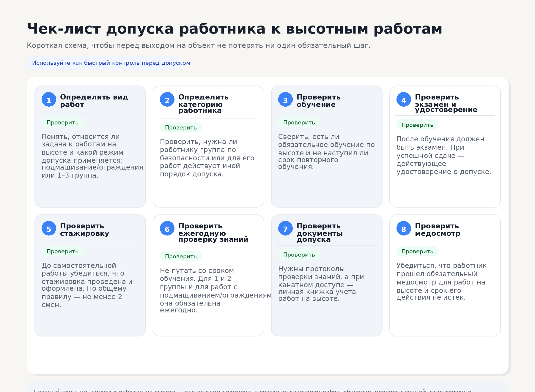The width and height of the screenshot is (535, 392).
Task: Click the step 8 number badge
Action: 404,228
